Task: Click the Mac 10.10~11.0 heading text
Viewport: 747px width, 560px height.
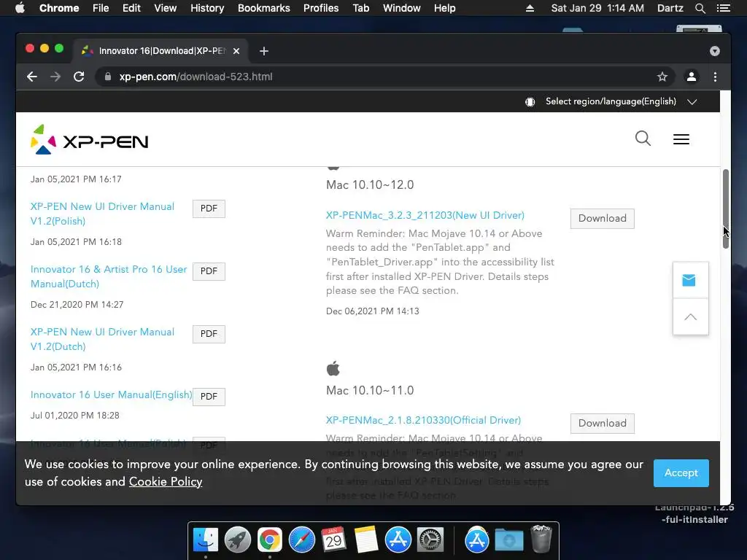Action: click(x=370, y=391)
